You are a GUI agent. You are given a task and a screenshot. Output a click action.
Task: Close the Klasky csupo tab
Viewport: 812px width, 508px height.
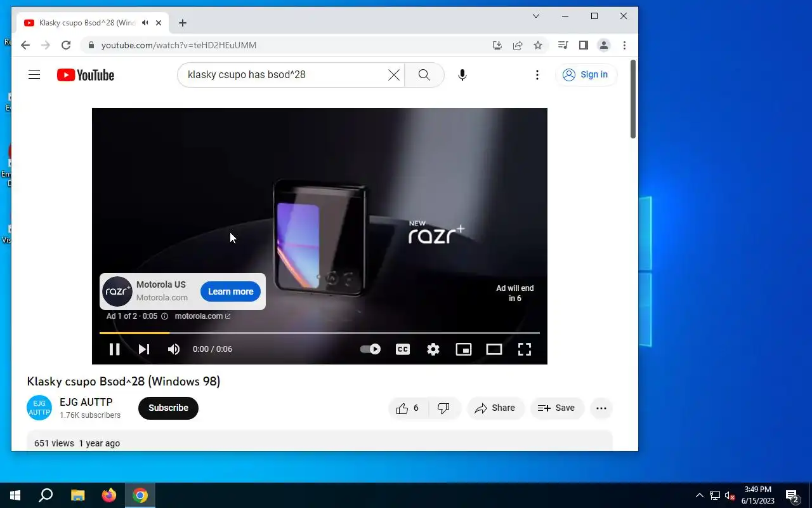click(x=159, y=23)
